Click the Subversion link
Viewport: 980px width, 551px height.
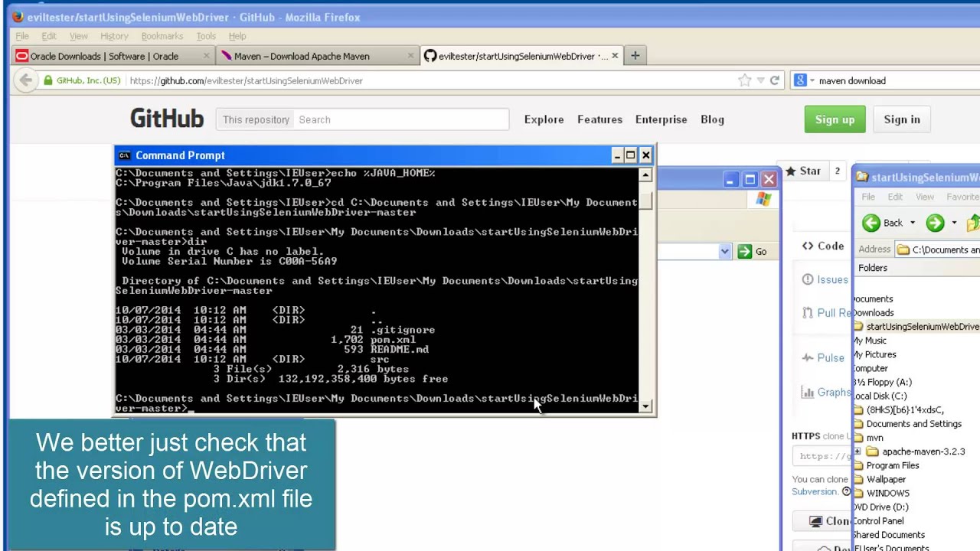(815, 492)
